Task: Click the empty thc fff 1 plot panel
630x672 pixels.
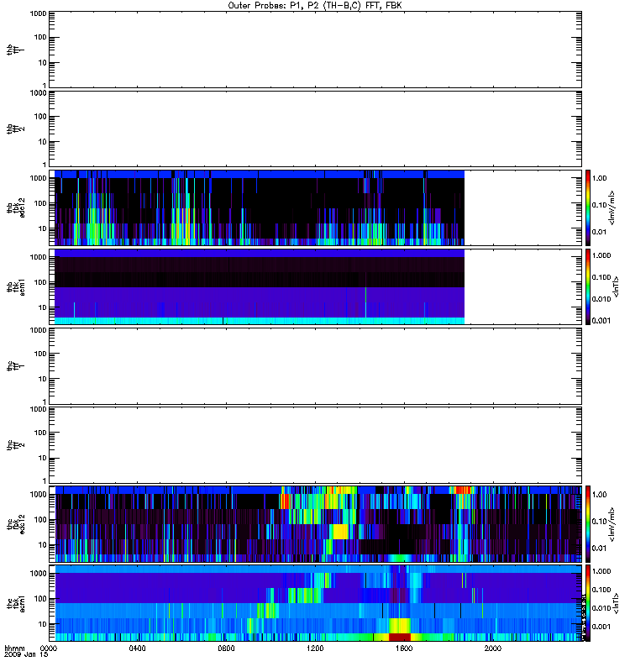Action: pyautogui.click(x=315, y=366)
